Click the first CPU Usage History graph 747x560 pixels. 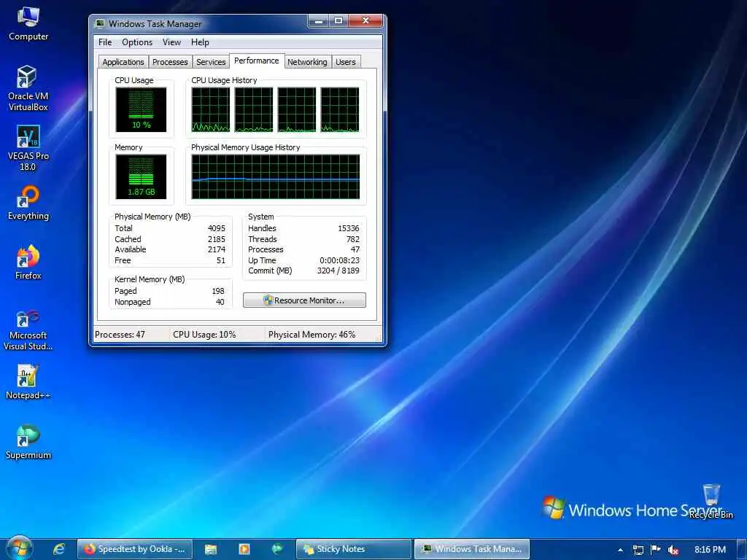click(x=211, y=109)
